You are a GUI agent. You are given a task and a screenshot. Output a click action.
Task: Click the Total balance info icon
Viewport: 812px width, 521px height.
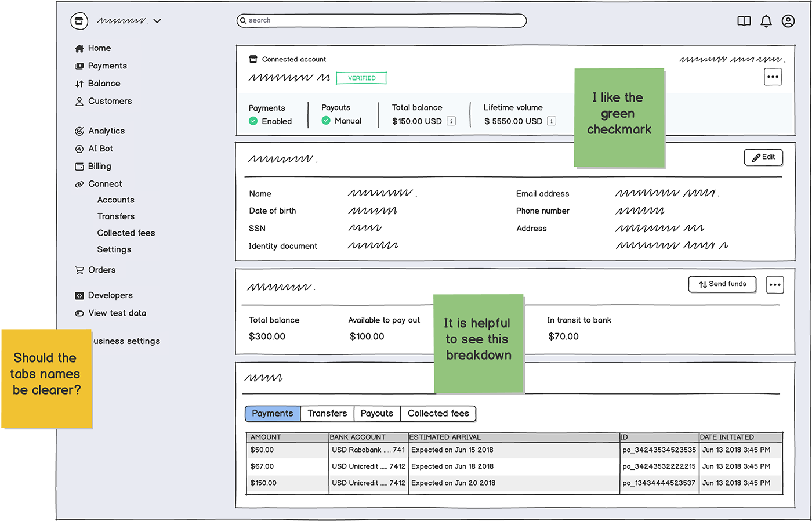451,121
